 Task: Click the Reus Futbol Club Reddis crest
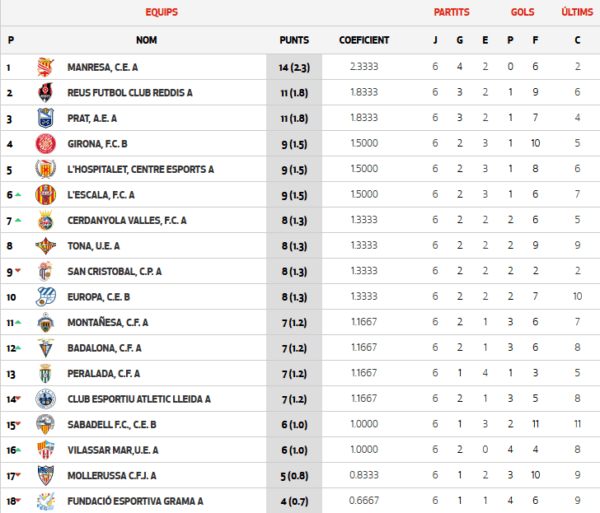[x=46, y=93]
